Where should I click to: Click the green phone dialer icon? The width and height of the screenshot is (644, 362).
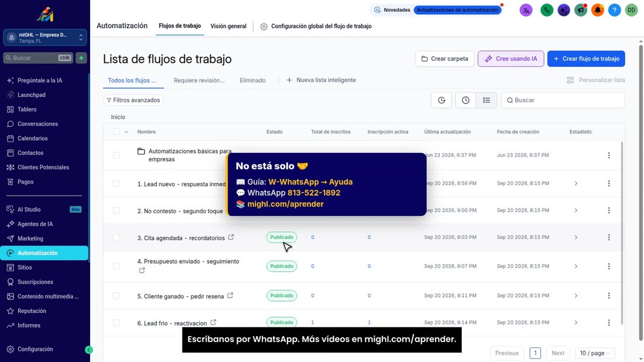coord(547,11)
